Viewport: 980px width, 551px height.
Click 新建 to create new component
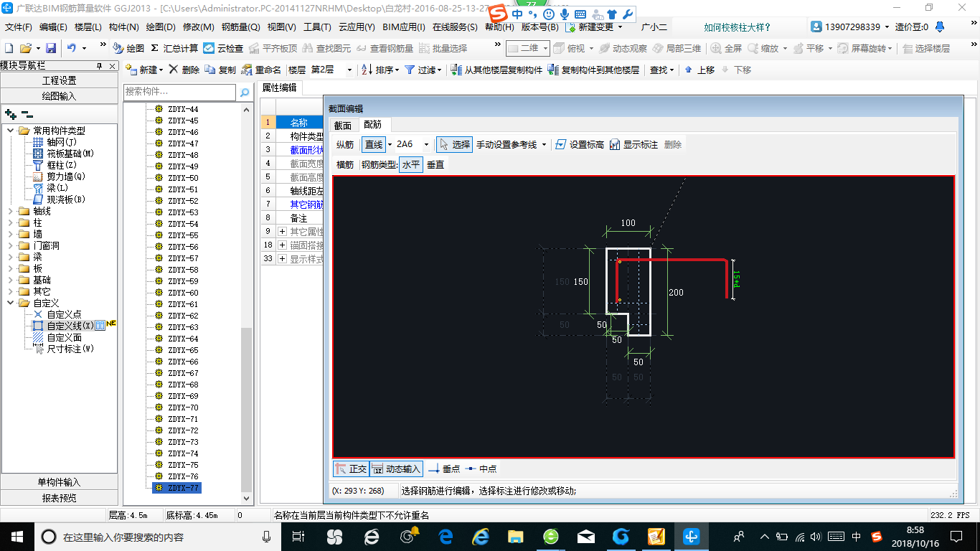point(144,70)
